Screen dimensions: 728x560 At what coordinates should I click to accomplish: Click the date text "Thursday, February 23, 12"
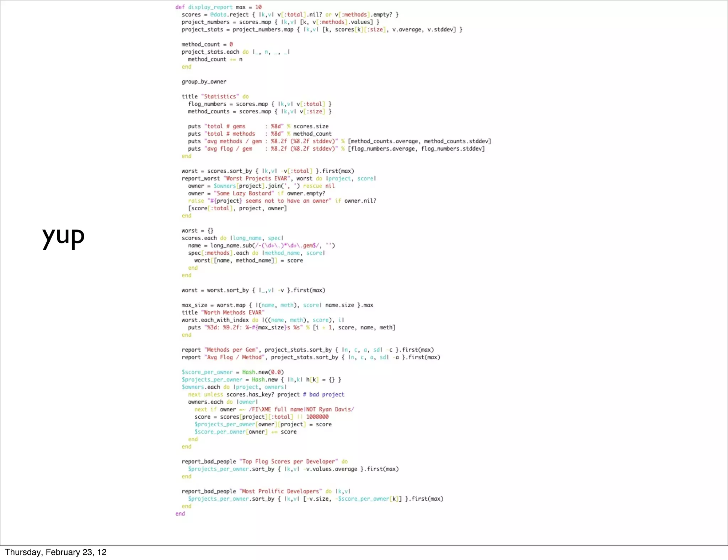coord(56,552)
